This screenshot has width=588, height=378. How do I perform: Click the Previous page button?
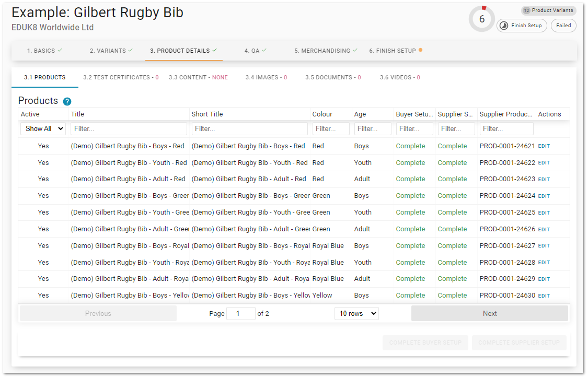[98, 314]
